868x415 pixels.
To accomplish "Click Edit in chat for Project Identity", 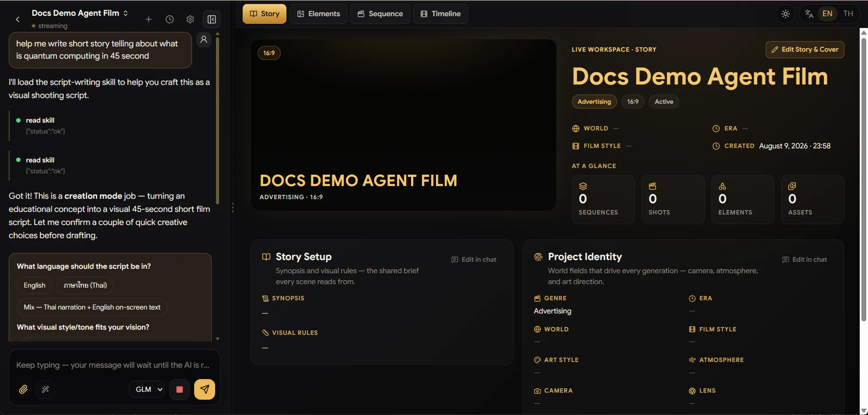I will click(x=805, y=260).
